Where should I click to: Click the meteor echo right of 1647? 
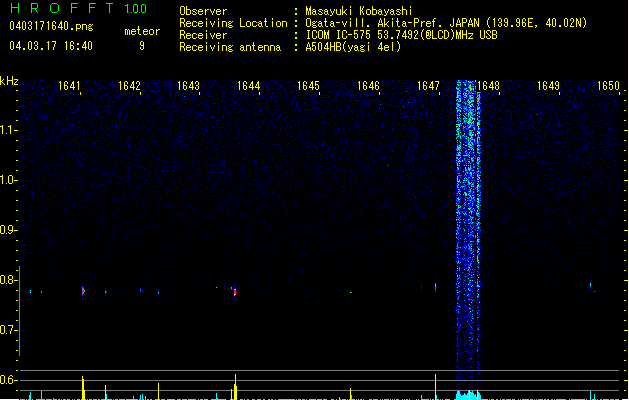click(435, 286)
